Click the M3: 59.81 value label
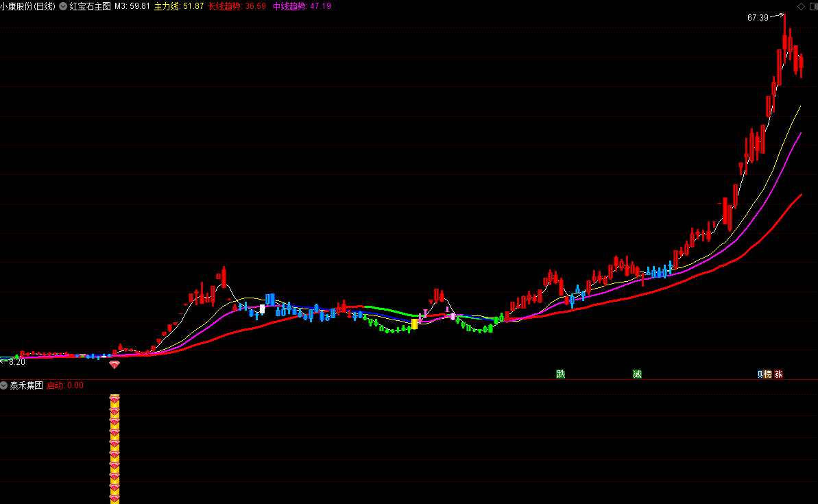Image resolution: width=818 pixels, height=504 pixels. 132,6
